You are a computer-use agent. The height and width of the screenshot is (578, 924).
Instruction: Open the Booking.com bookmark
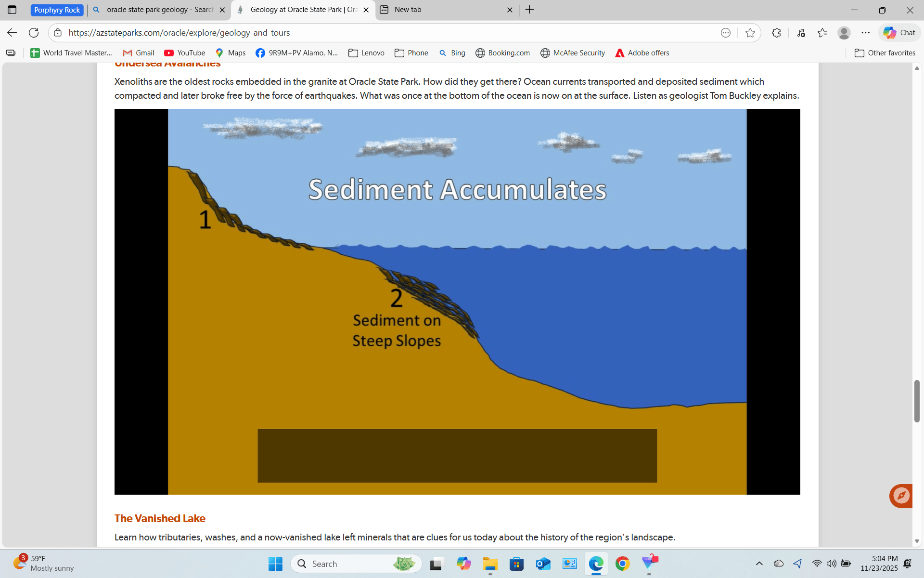(x=502, y=53)
